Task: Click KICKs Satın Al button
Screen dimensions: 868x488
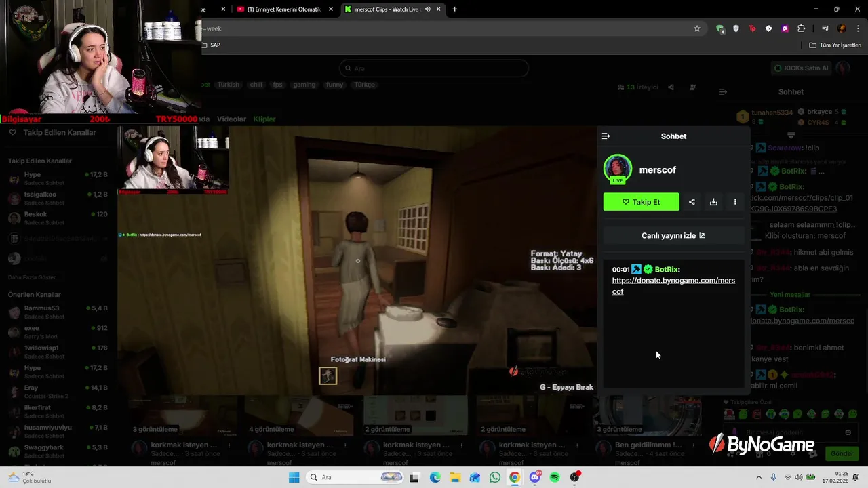Action: click(x=802, y=68)
